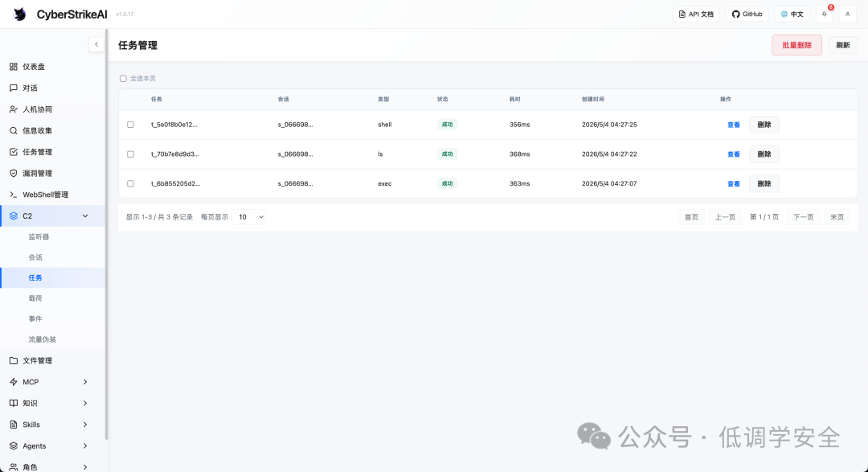Go to 监听器 under C2

coord(39,236)
